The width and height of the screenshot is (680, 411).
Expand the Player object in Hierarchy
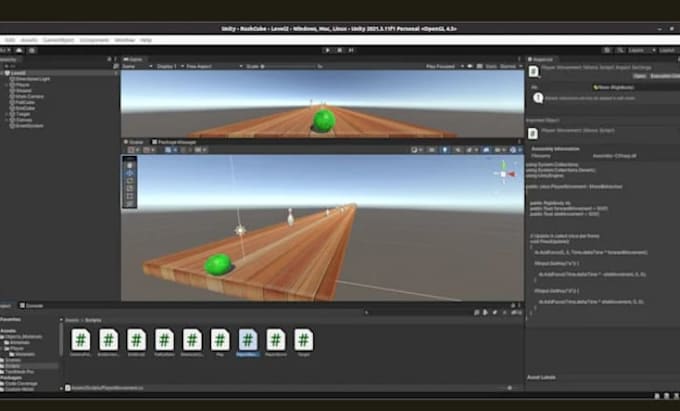point(7,85)
